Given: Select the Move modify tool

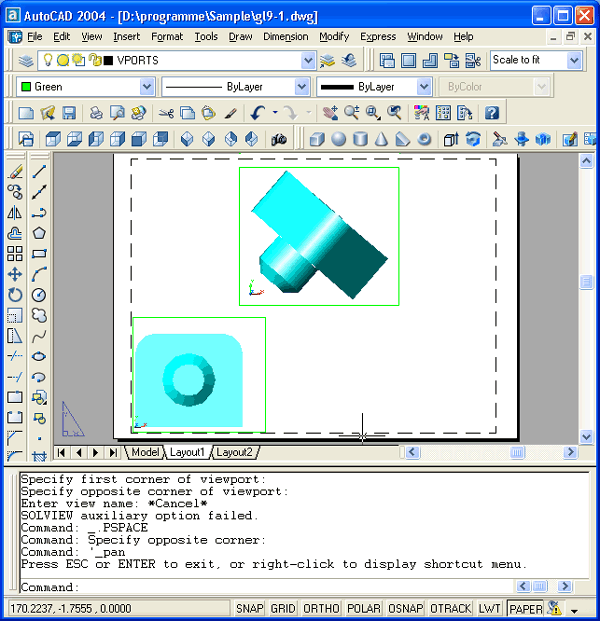Looking at the screenshot, I should coord(15,274).
